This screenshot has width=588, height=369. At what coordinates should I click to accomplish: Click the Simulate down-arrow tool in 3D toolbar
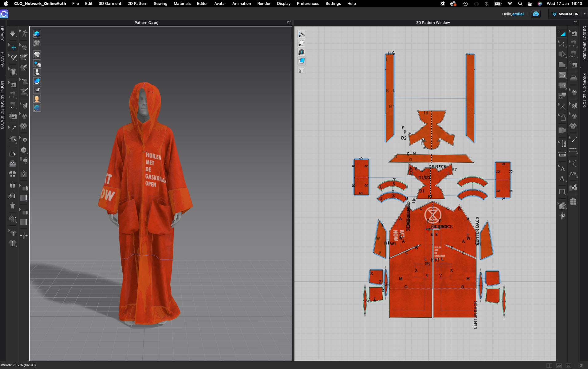tap(13, 34)
